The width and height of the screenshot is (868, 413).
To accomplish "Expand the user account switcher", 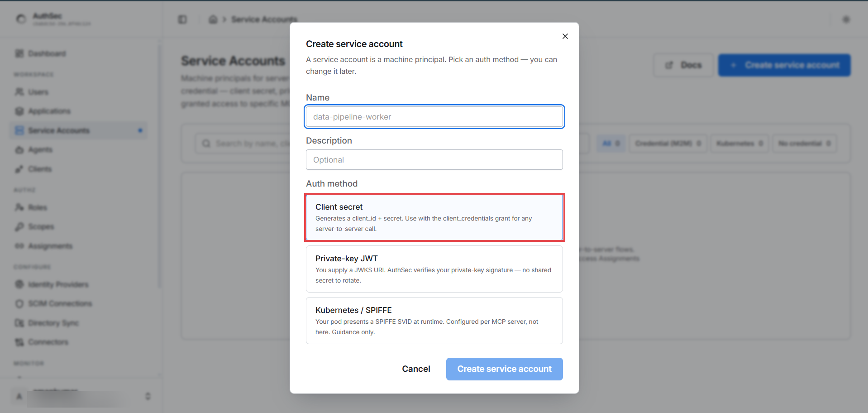I will point(148,396).
